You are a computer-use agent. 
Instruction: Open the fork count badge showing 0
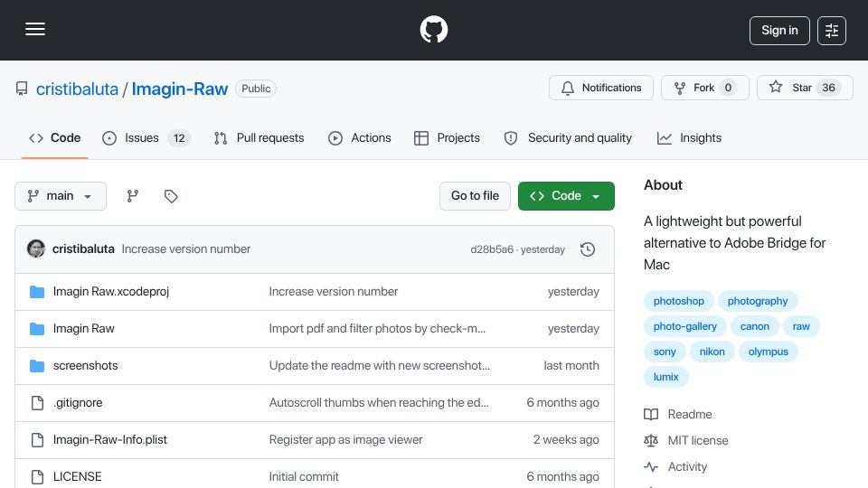tap(728, 88)
